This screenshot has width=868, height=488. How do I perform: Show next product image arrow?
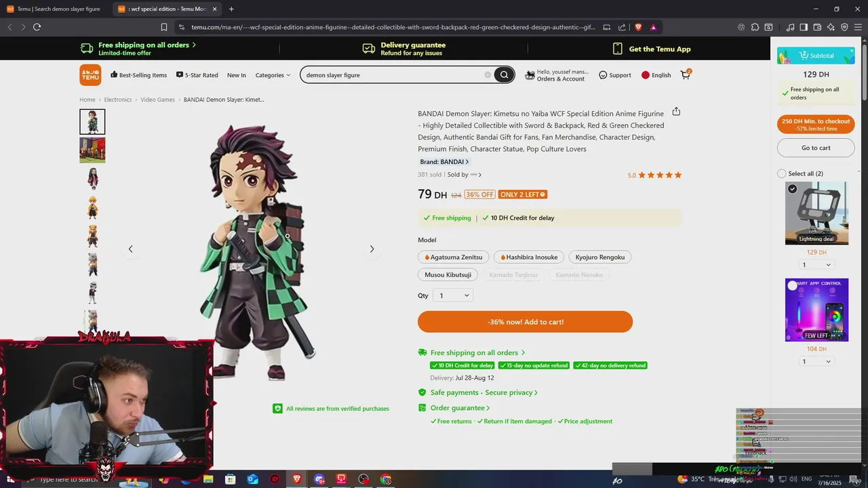(x=372, y=249)
